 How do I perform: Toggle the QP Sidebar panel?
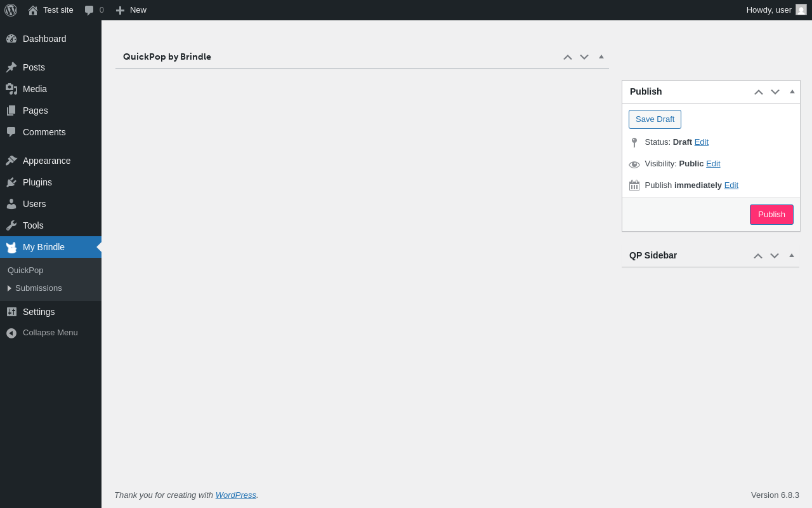tap(792, 255)
